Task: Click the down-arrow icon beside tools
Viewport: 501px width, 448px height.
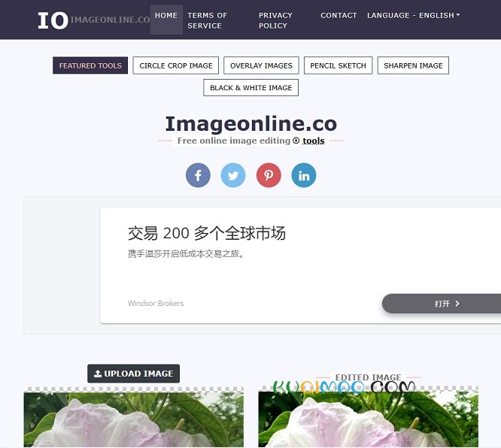Action: [296, 141]
